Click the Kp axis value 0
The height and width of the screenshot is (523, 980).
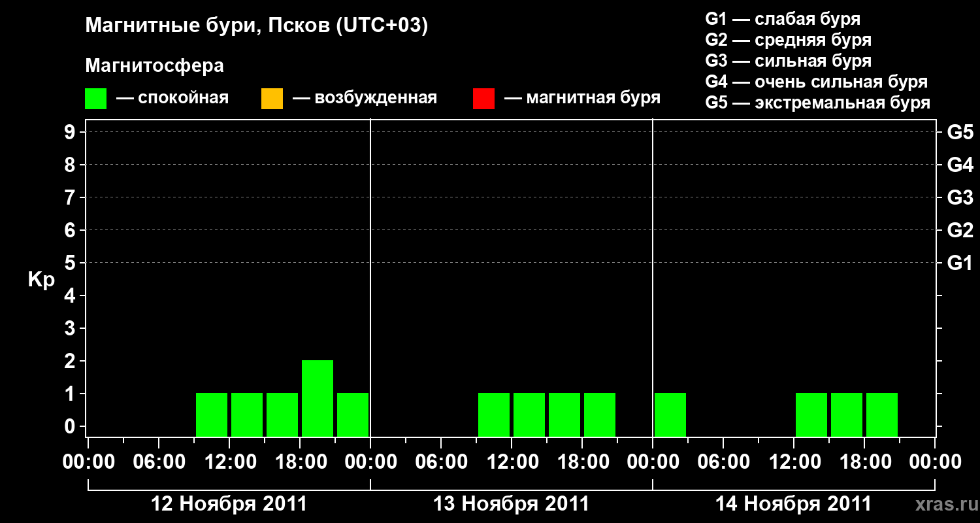click(x=71, y=426)
